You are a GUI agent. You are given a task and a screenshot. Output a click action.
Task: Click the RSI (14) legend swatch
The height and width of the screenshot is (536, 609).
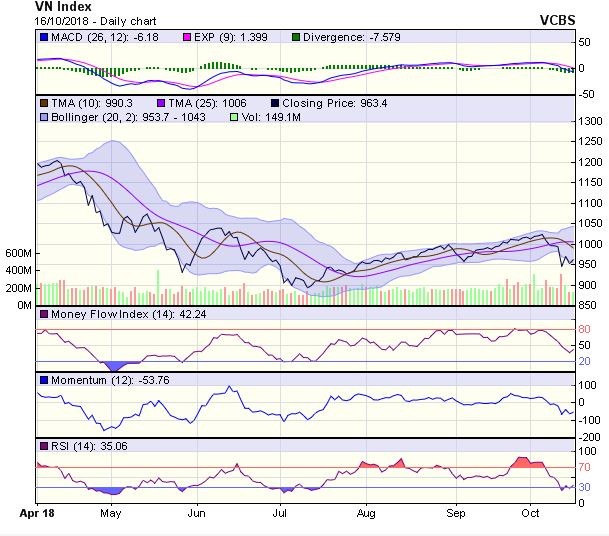pyautogui.click(x=44, y=446)
